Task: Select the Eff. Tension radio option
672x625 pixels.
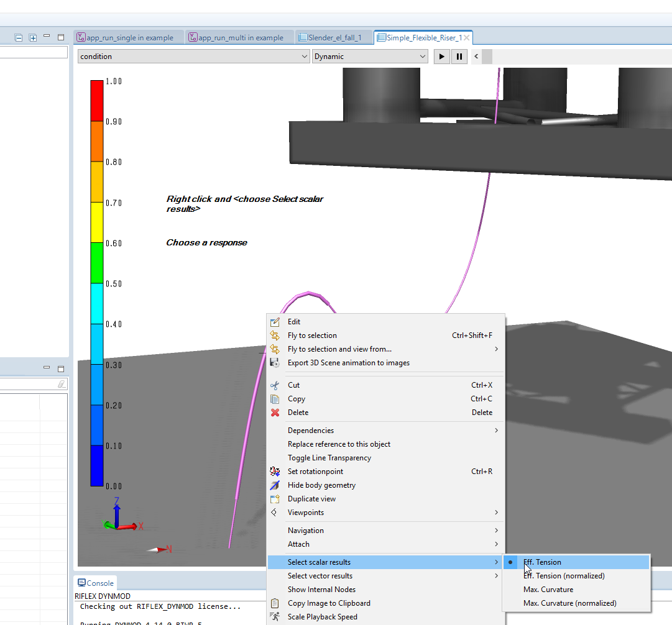Action: click(542, 562)
